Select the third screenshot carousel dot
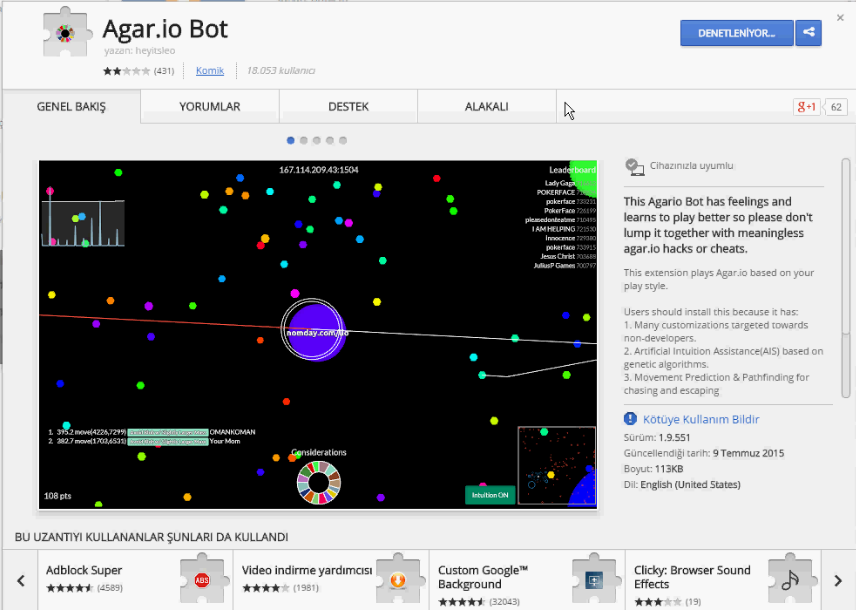This screenshot has width=856, height=610. 317,140
